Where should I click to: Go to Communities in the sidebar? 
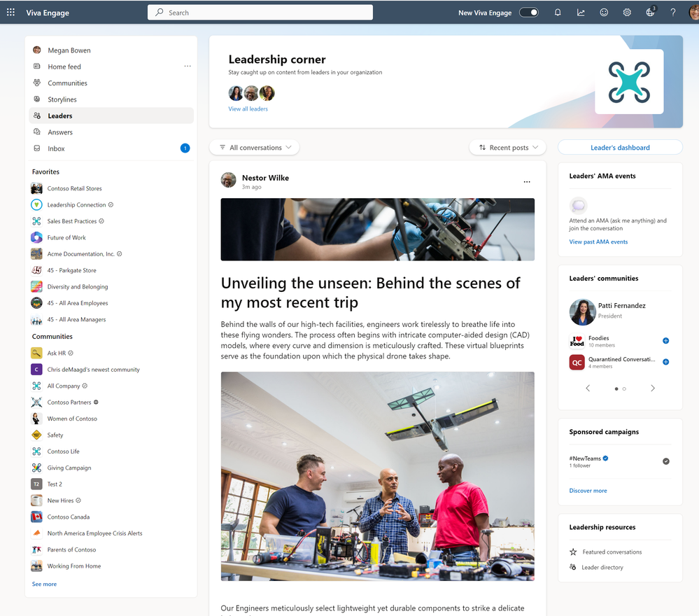[111, 83]
